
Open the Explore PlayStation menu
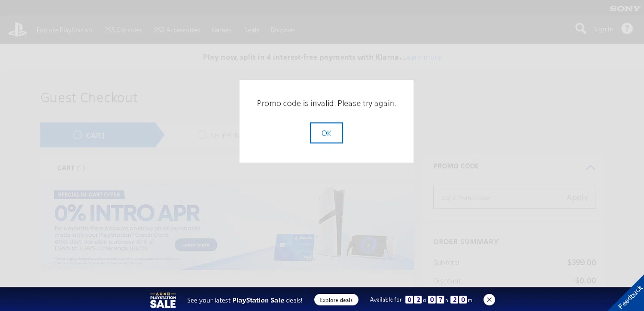pos(64,30)
